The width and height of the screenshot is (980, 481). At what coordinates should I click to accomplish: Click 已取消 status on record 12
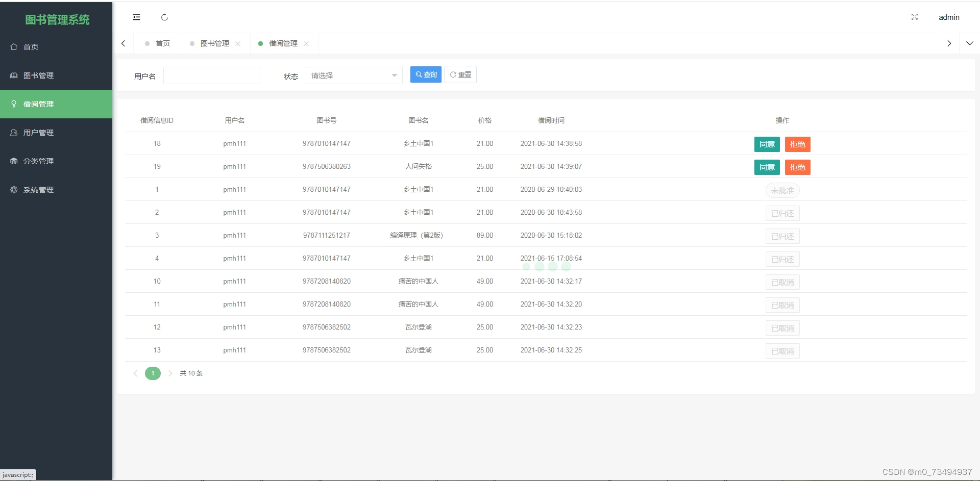click(782, 328)
